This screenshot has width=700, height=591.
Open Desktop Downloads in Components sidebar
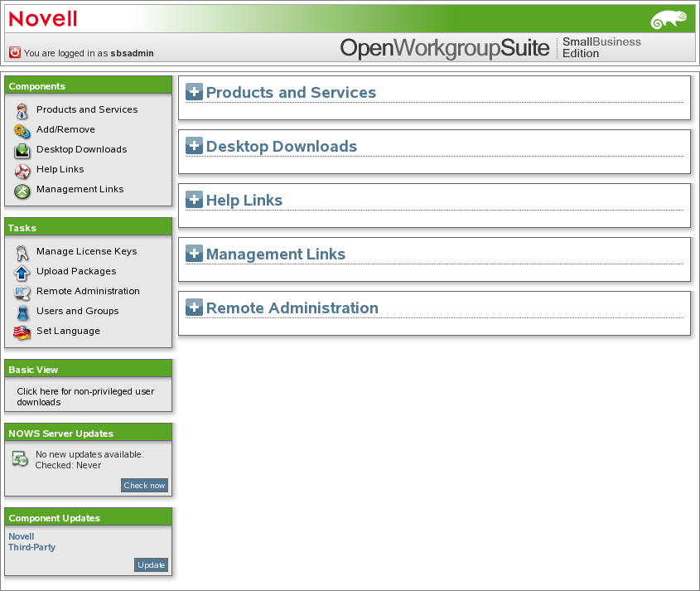[x=82, y=149]
